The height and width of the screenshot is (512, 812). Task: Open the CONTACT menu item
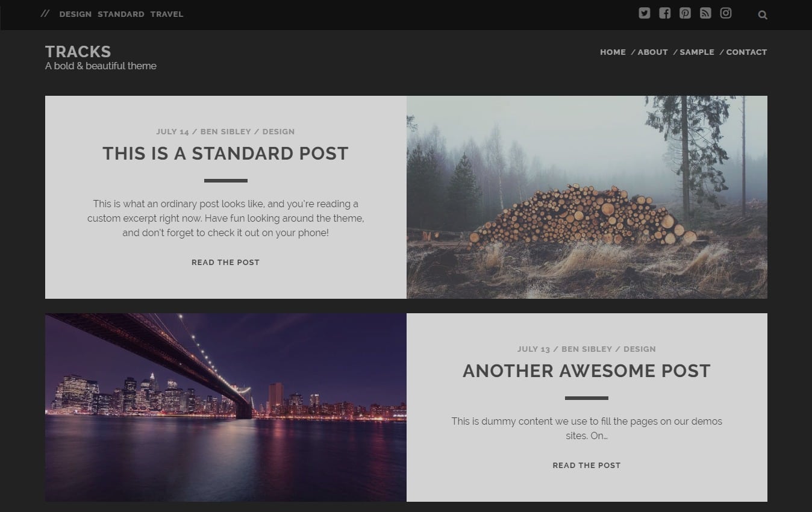click(x=746, y=52)
